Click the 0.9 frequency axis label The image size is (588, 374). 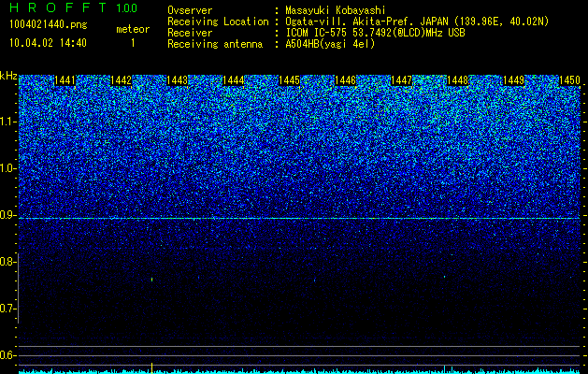7,215
